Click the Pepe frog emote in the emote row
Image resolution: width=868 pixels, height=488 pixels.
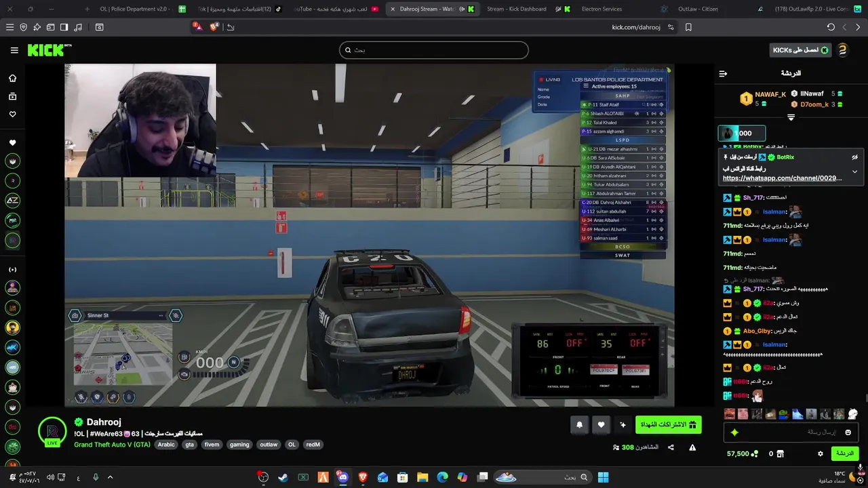tap(783, 413)
